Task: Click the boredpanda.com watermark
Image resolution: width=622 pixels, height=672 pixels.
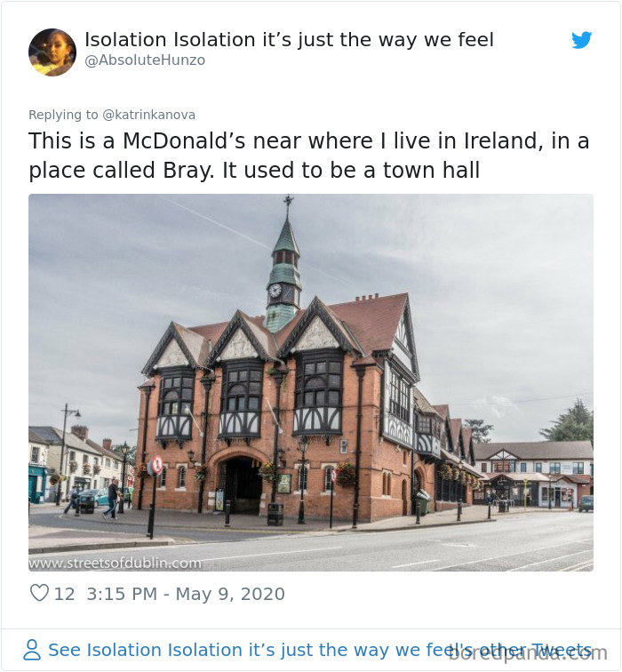Action: pyautogui.click(x=528, y=653)
